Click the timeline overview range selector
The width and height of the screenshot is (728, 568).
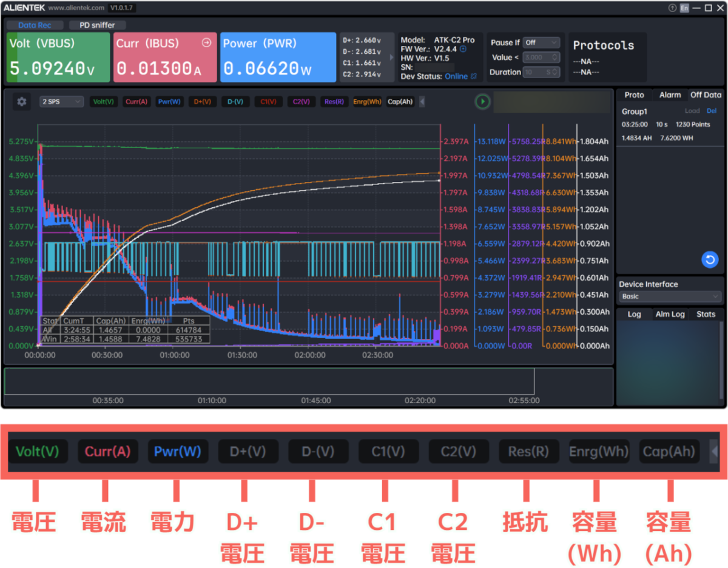(x=269, y=382)
